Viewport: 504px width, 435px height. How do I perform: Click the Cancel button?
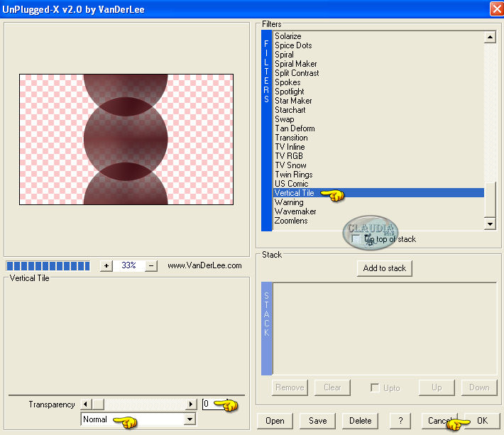click(x=439, y=421)
